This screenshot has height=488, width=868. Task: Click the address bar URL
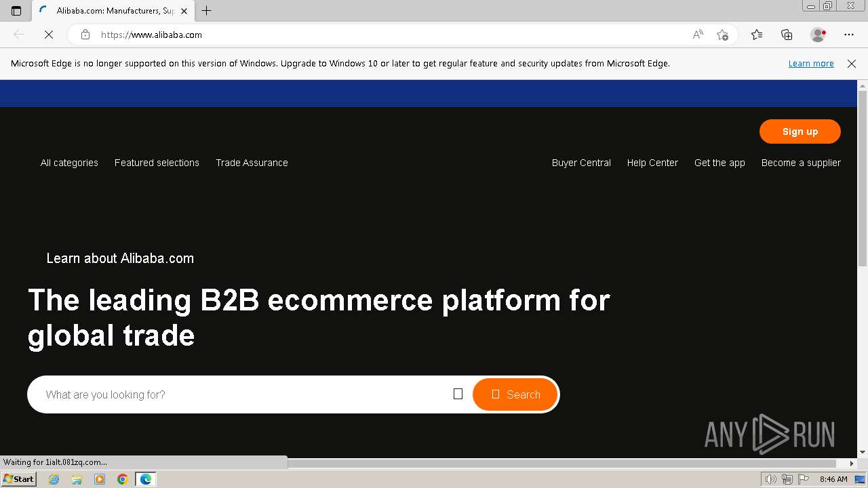coord(151,35)
